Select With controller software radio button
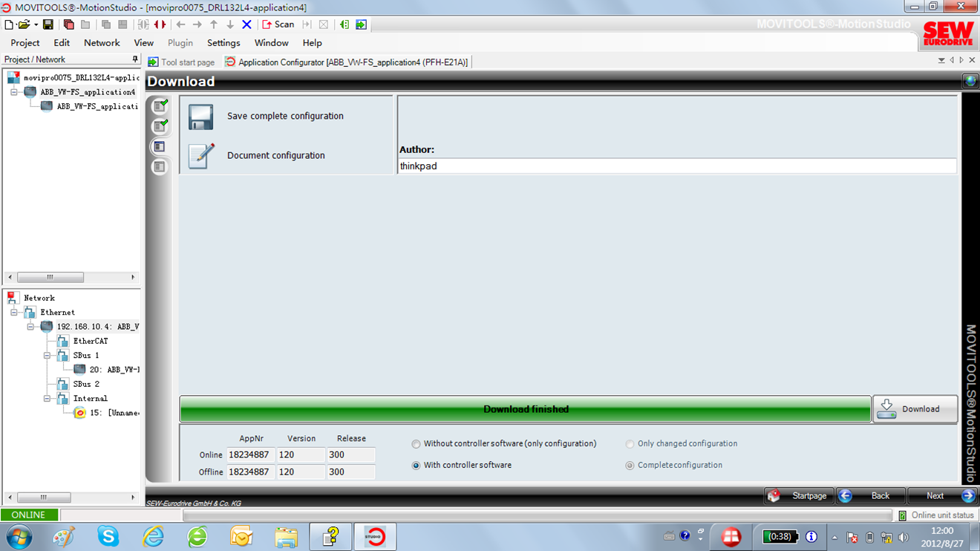This screenshot has width=980, height=551. (416, 466)
